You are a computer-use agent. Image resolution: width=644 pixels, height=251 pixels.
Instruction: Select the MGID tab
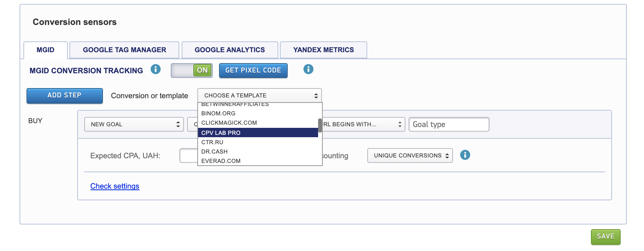[46, 50]
